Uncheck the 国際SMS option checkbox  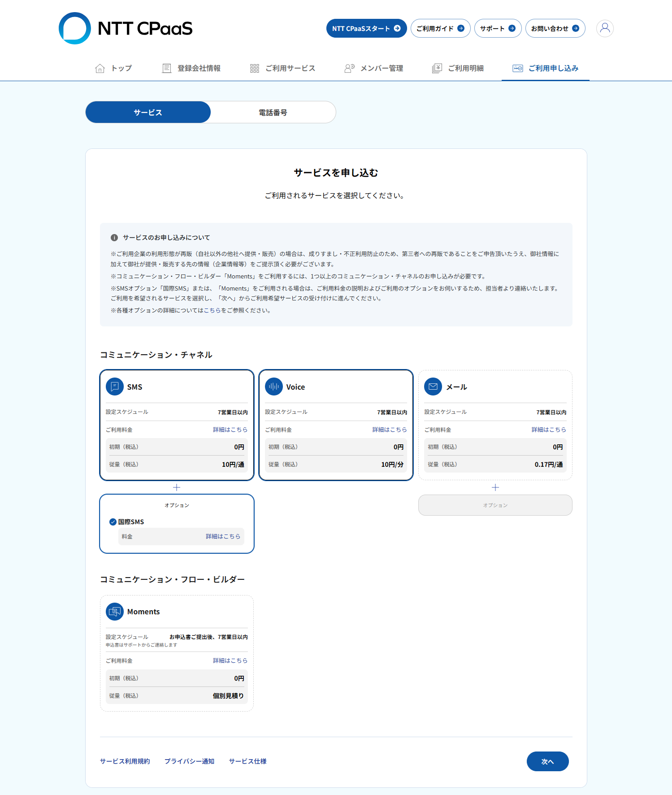(113, 522)
